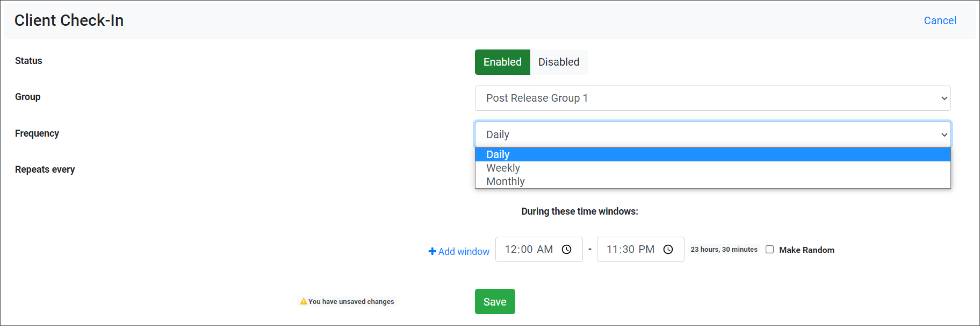Tick the Make Random checkbox
This screenshot has width=980, height=326.
click(769, 250)
